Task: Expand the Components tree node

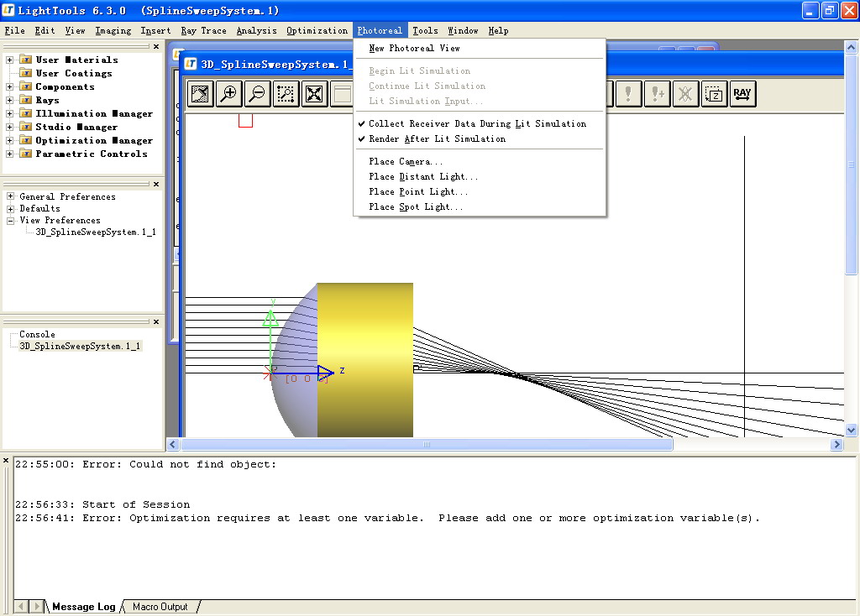Action: [10, 86]
